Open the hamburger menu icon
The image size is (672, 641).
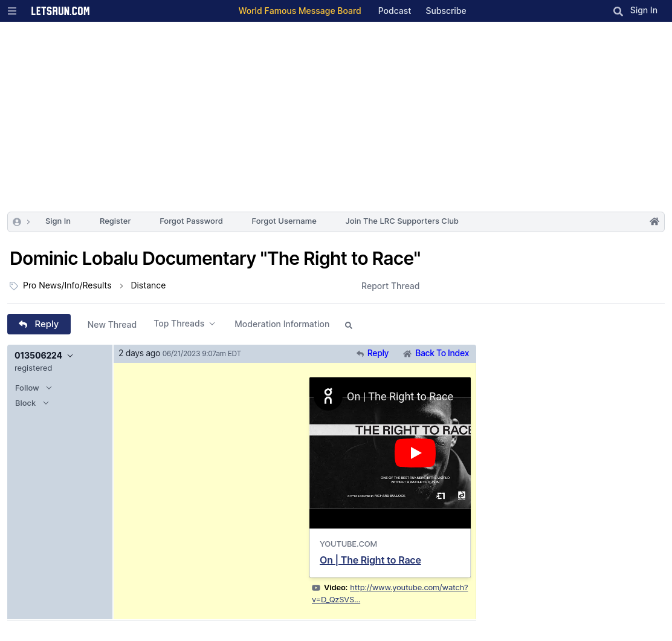tap(12, 11)
